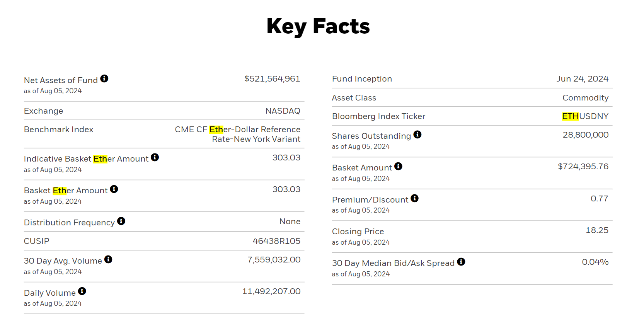
Task: Click info icon beside Basket Ether Amount
Action: click(x=114, y=189)
